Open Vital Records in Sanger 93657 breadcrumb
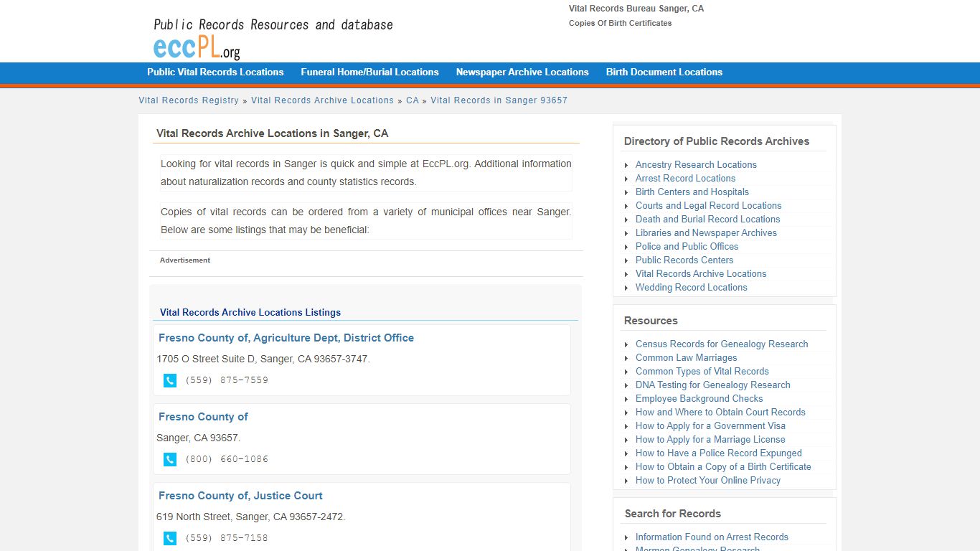Image resolution: width=980 pixels, height=551 pixels. tap(499, 100)
